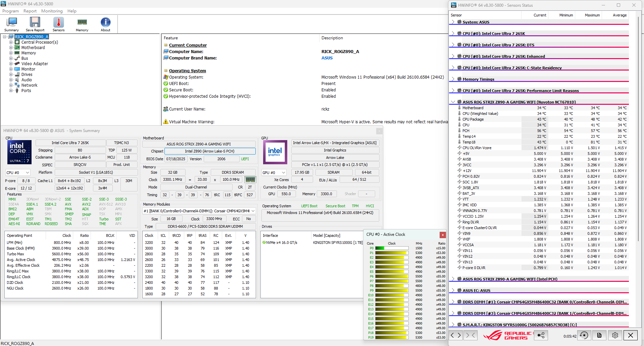
Task: Open the memory module Corsair dropdown
Action: coord(199,211)
